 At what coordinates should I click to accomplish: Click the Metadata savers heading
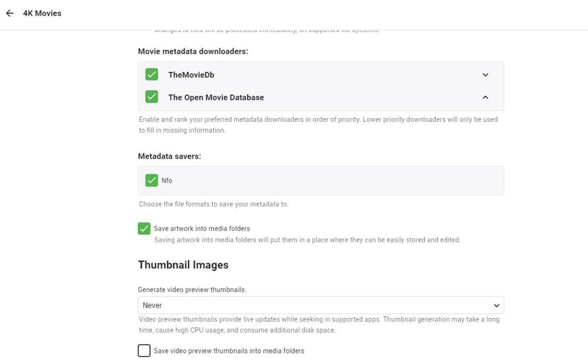coord(169,156)
